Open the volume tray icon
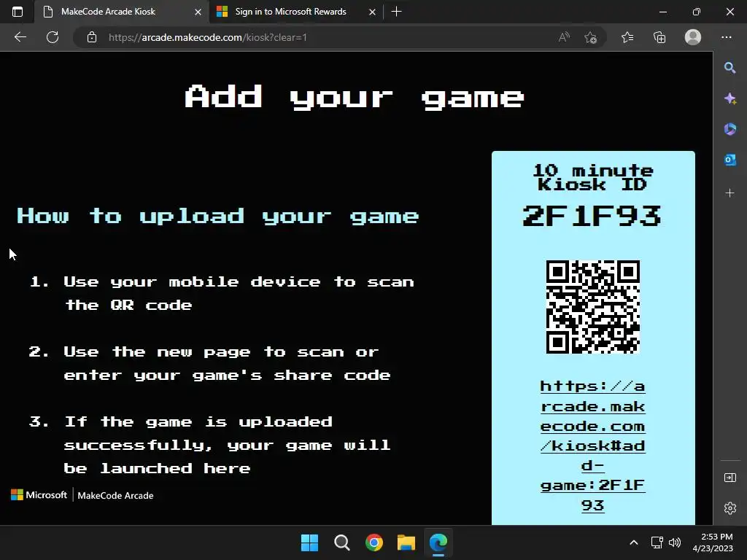747x560 pixels. click(675, 542)
